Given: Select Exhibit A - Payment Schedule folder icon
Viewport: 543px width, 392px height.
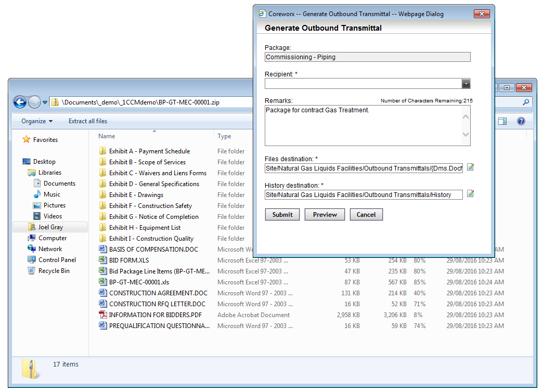Looking at the screenshot, I should point(102,151).
